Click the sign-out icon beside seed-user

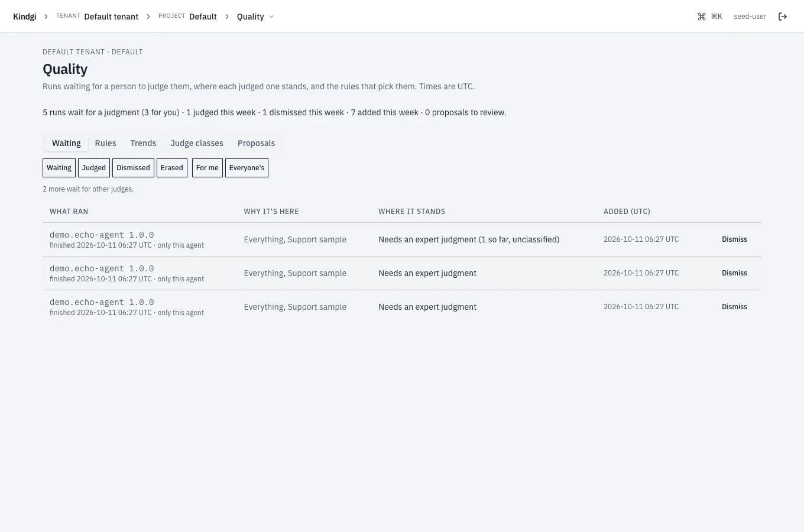pos(783,17)
